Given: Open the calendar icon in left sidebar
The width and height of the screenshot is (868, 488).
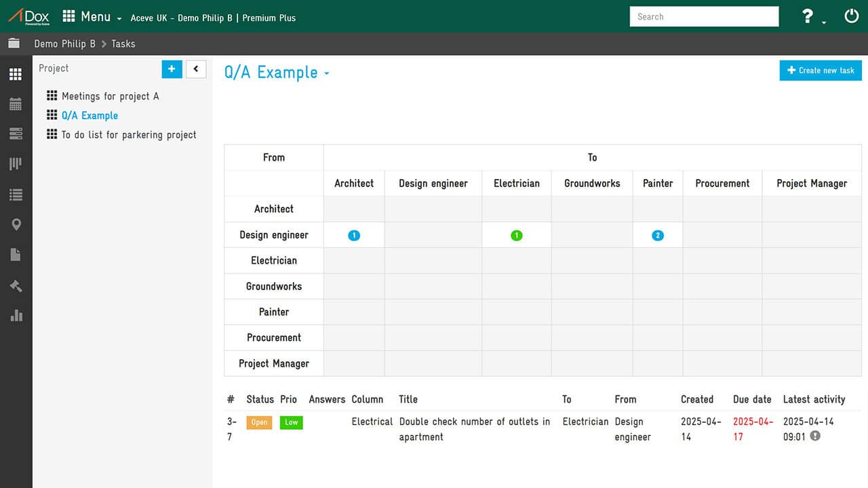Looking at the screenshot, I should point(16,104).
